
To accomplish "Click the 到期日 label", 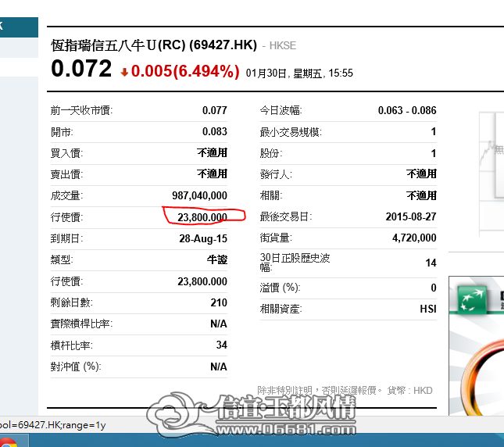I will [66, 239].
